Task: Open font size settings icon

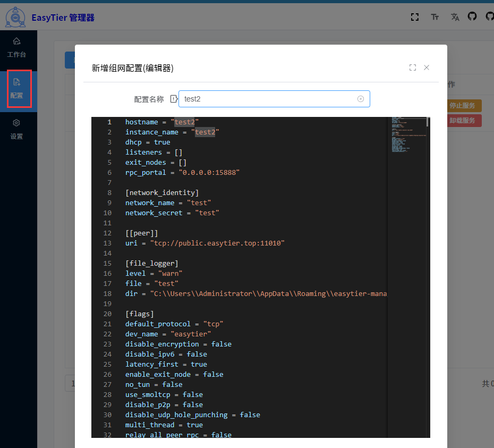Action: point(435,17)
